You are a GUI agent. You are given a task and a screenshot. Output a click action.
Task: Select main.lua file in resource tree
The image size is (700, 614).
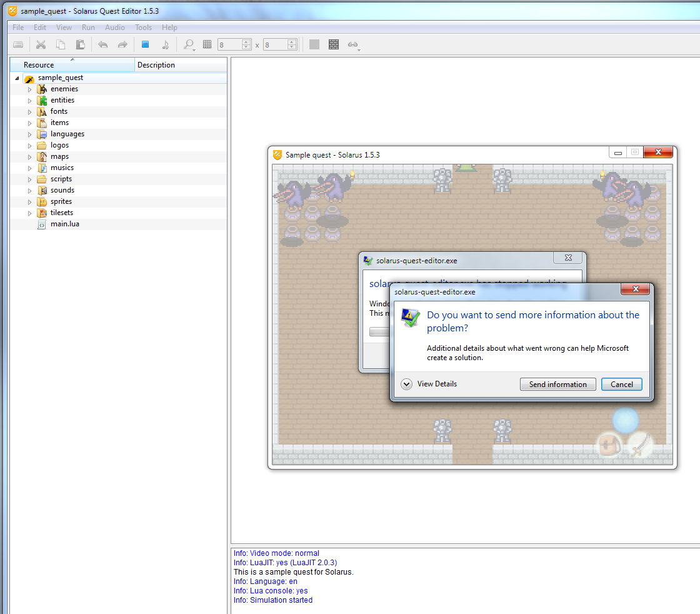[x=64, y=224]
